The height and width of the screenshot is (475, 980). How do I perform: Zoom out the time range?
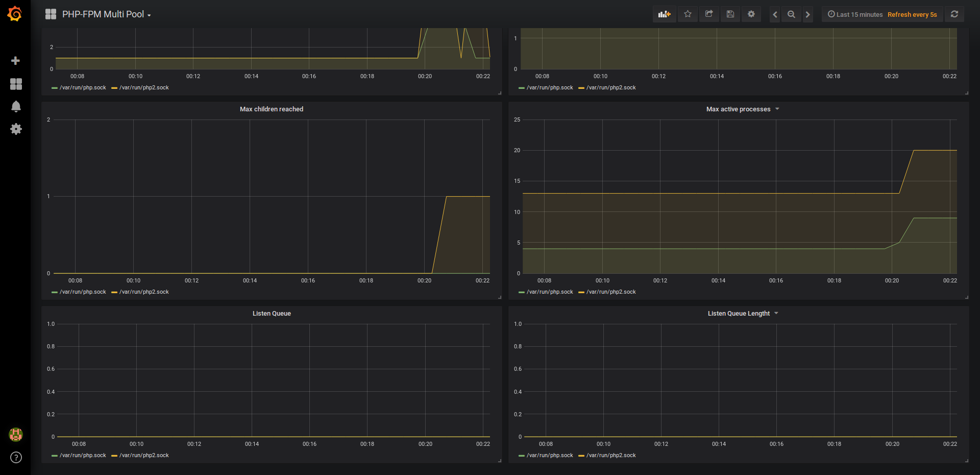pyautogui.click(x=791, y=14)
